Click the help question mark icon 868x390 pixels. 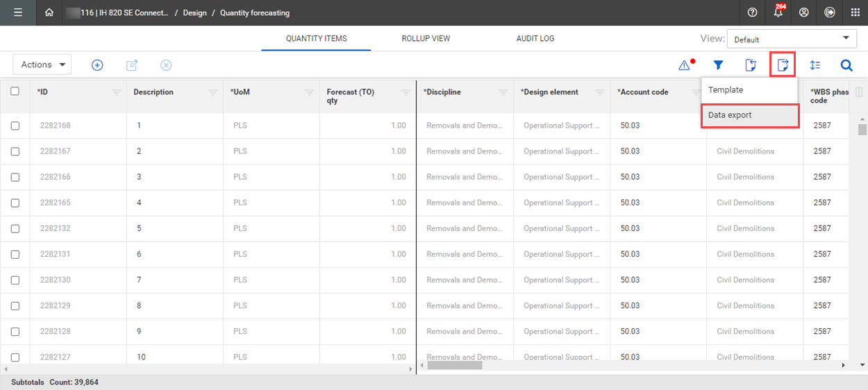753,12
